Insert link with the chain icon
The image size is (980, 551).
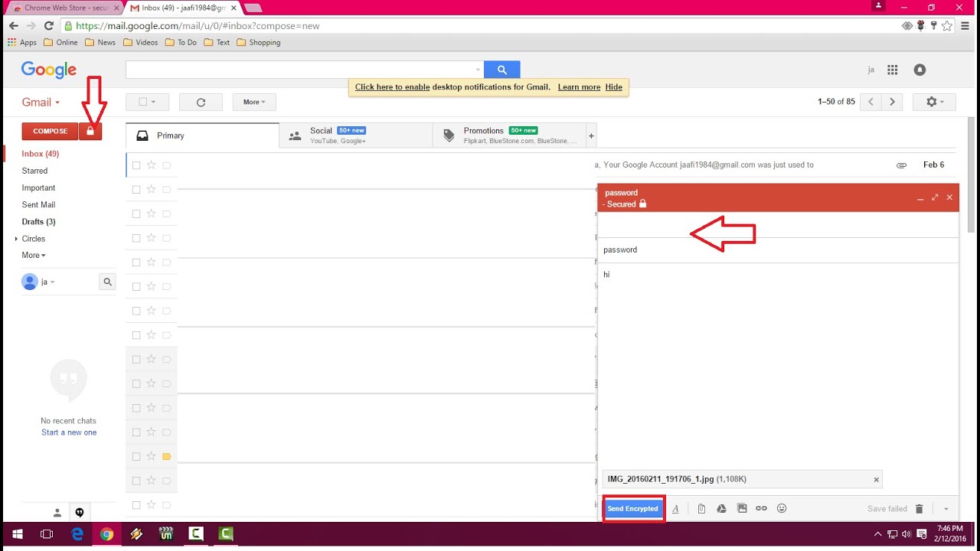(x=761, y=509)
